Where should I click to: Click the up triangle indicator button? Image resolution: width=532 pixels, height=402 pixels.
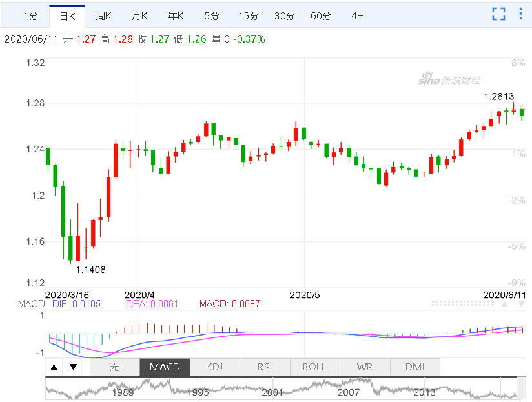(x=54, y=367)
